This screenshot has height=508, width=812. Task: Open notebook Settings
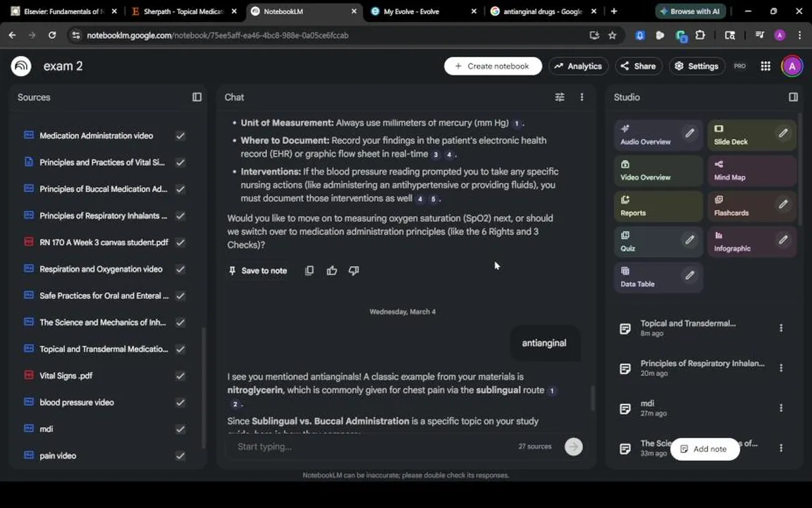tap(696, 66)
